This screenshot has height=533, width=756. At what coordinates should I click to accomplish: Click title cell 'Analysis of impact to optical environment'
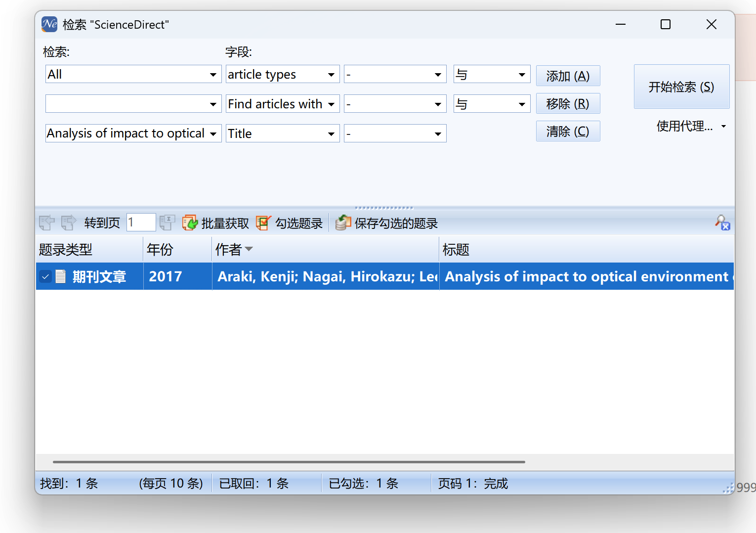(587, 276)
